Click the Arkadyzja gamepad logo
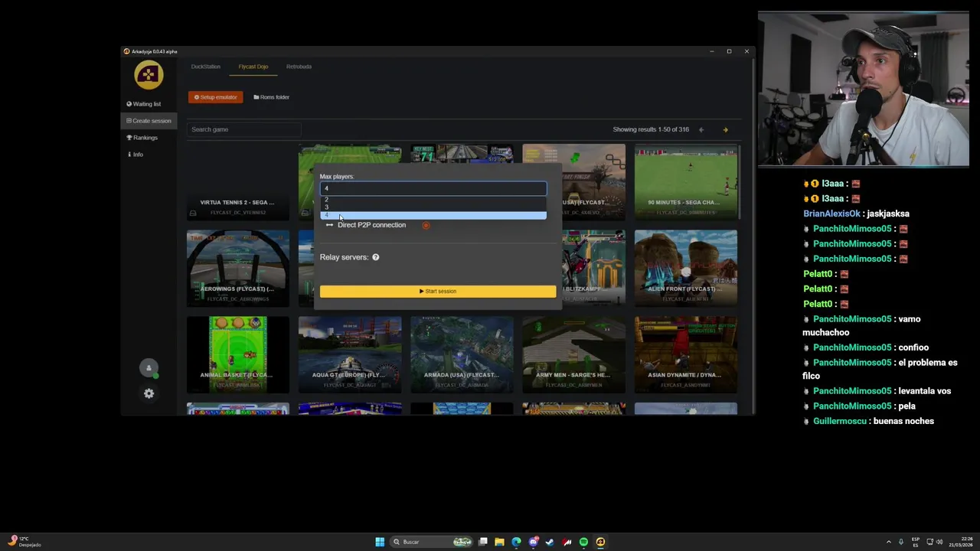The width and height of the screenshot is (980, 551). [x=149, y=74]
